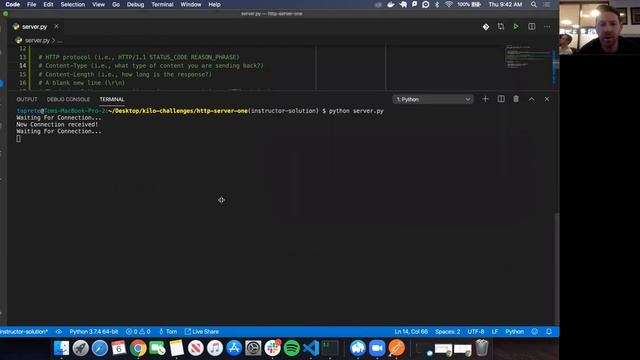The image size is (640, 360).
Task: Click the Docker whale menu bar icon
Action: 391,4
